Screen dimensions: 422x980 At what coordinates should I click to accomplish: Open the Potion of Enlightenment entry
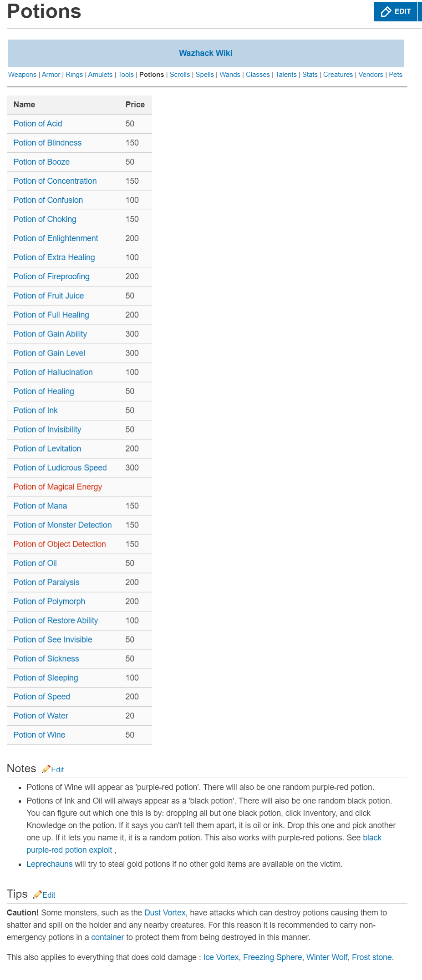pos(56,238)
